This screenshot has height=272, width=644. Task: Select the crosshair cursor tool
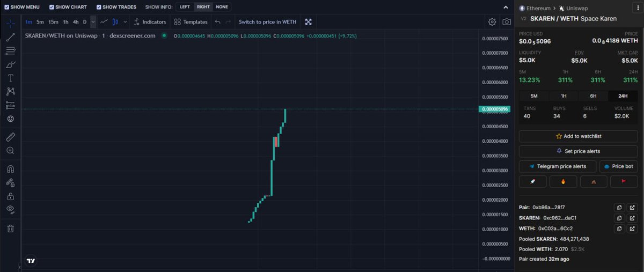point(10,24)
